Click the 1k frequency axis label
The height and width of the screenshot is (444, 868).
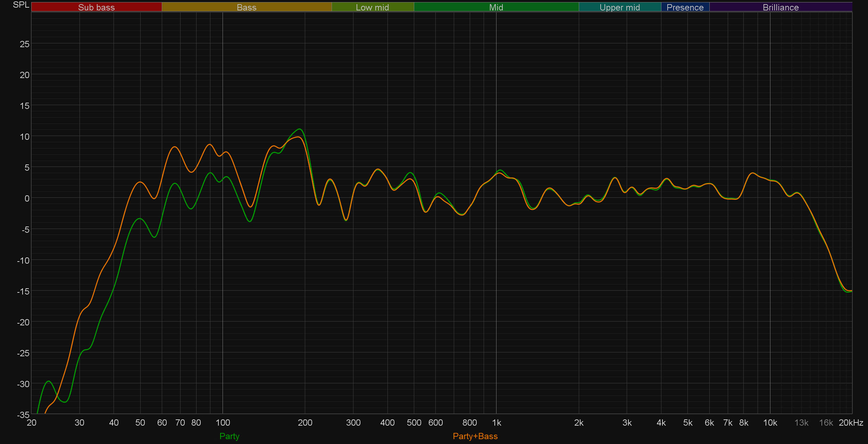tap(496, 422)
